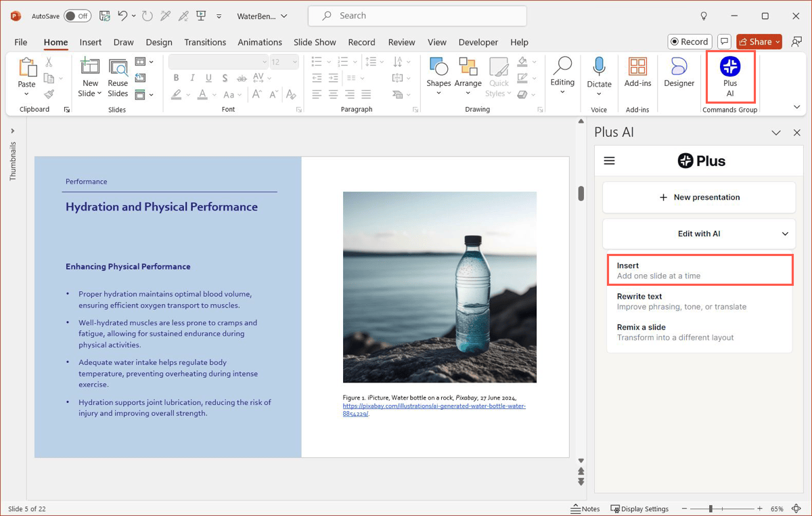Screen dimensions: 812x516
Task: Click the zoom slider handle
Action: (710, 509)
